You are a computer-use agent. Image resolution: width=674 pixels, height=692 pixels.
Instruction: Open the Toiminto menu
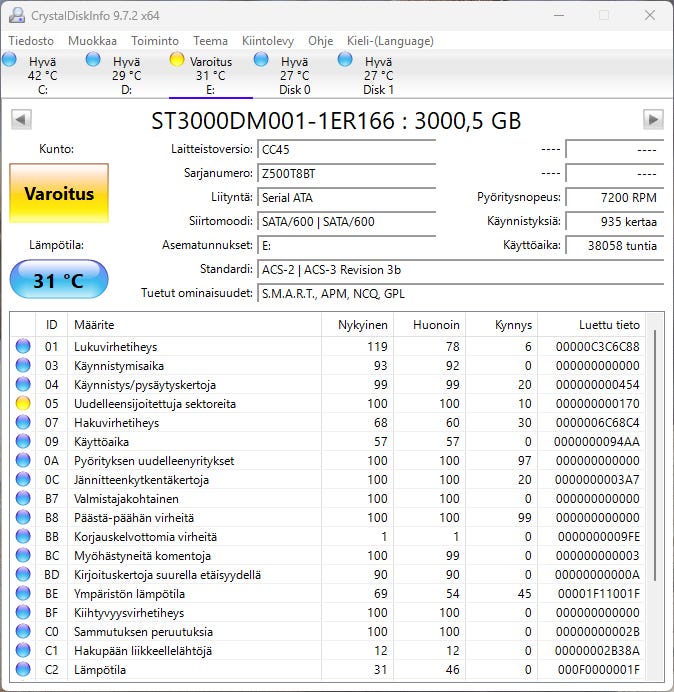(x=154, y=41)
